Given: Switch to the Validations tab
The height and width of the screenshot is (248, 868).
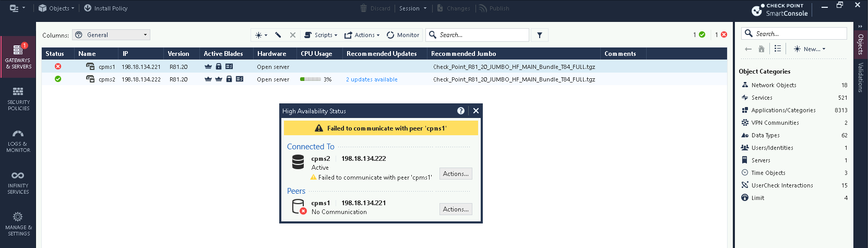Looking at the screenshot, I should [861, 77].
